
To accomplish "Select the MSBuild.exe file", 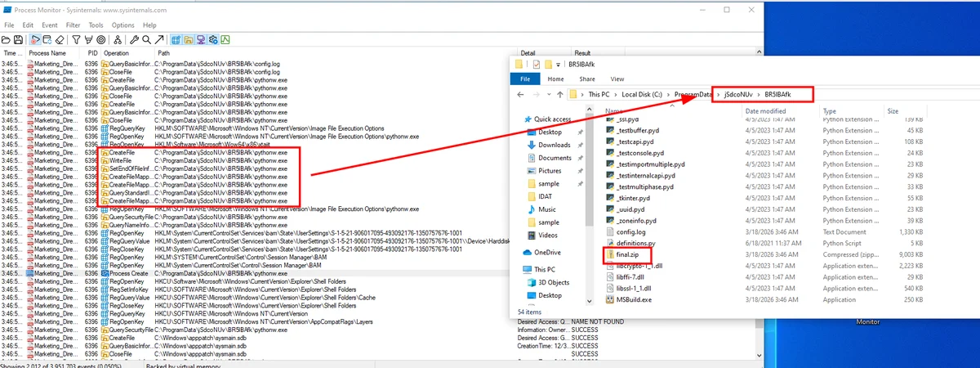I will point(630,300).
